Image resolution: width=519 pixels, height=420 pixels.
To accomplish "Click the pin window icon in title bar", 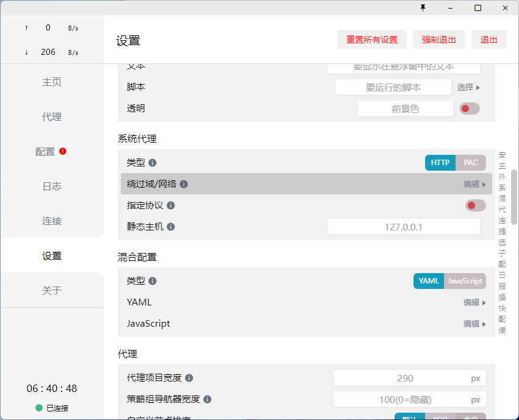I will 423,7.
